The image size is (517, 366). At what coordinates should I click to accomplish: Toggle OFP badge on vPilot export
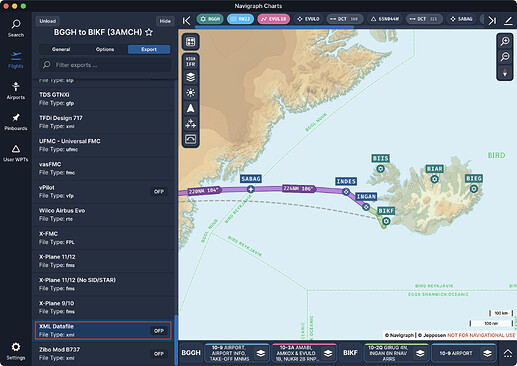tap(159, 192)
